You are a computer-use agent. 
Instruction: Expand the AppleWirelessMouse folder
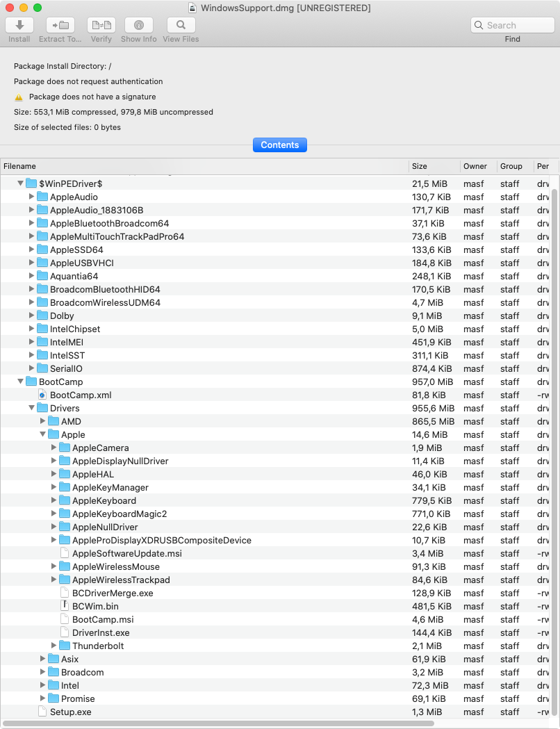[x=54, y=566]
